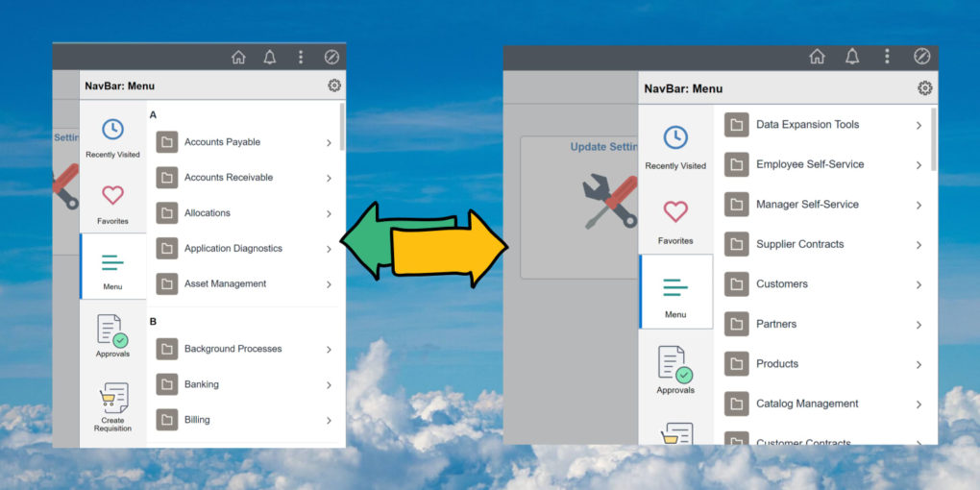Click Supplier Contracts folder icon
This screenshot has height=490, width=980.
tap(736, 244)
